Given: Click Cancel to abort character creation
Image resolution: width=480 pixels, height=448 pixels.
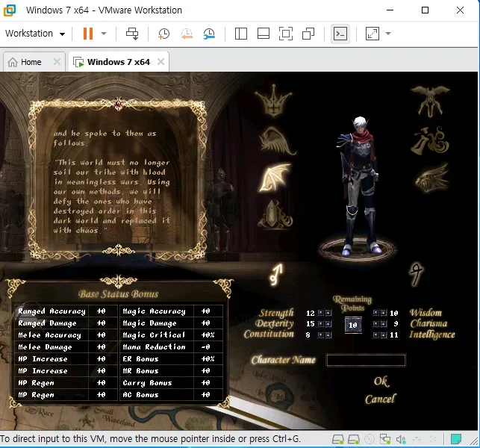Looking at the screenshot, I should pos(380,399).
